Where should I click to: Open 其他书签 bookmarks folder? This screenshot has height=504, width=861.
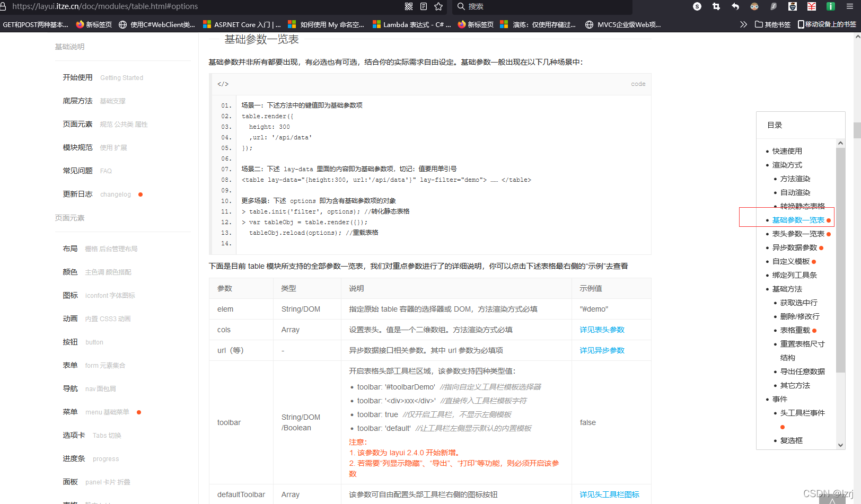773,24
